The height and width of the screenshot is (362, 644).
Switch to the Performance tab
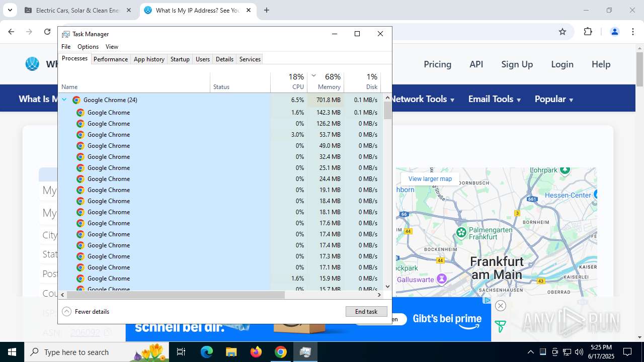(111, 59)
